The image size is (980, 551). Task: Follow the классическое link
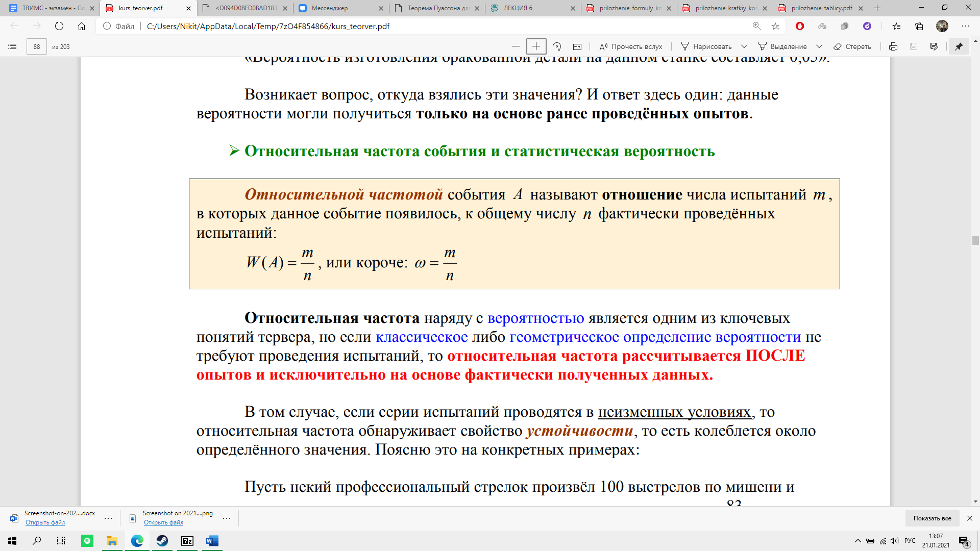[422, 337]
